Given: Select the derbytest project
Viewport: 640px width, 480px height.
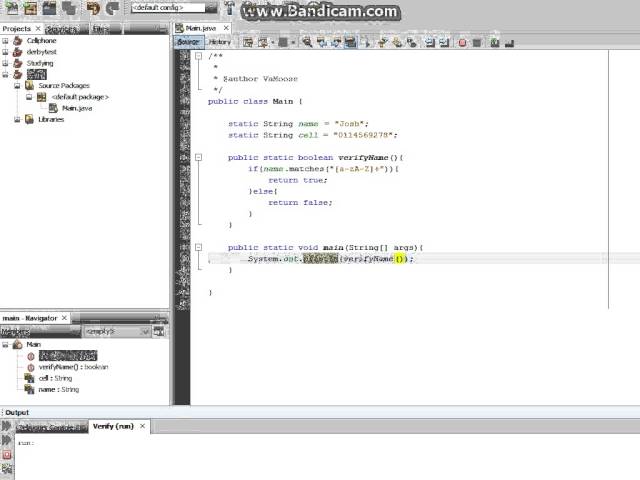Looking at the screenshot, I should 41,52.
